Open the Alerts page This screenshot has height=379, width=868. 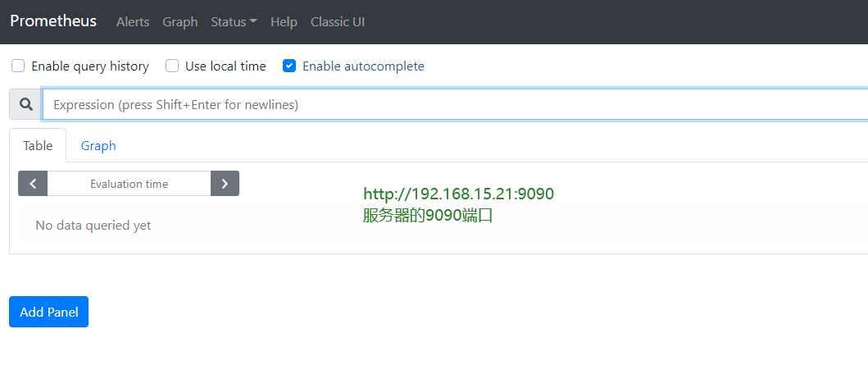tap(133, 22)
